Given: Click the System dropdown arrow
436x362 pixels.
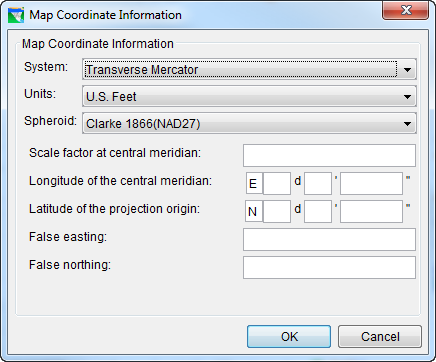Looking at the screenshot, I should pos(407,70).
